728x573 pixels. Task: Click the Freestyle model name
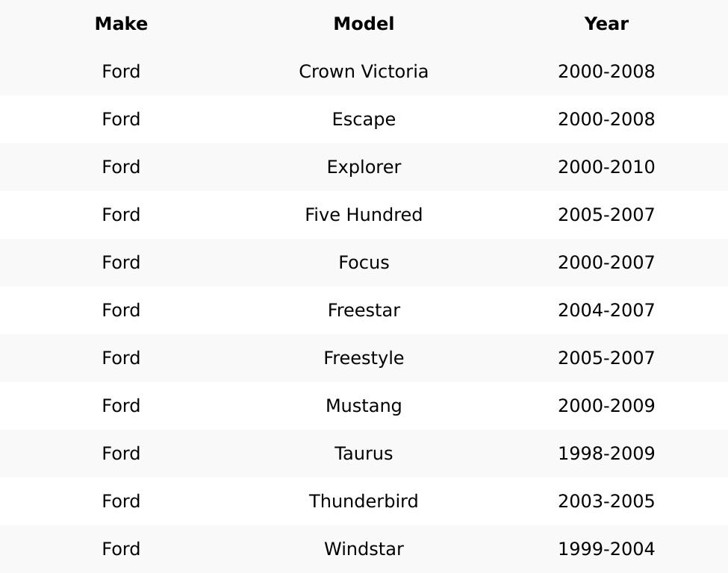click(364, 358)
